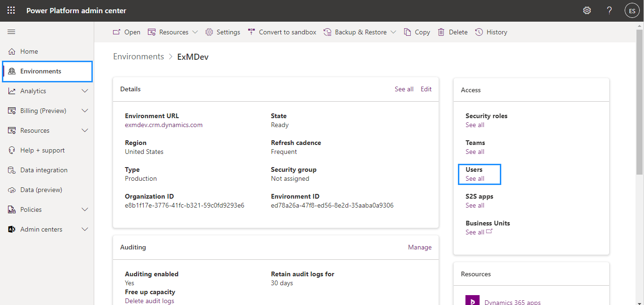The image size is (644, 305).
Task: Click Edit in Details card
Action: (x=426, y=89)
